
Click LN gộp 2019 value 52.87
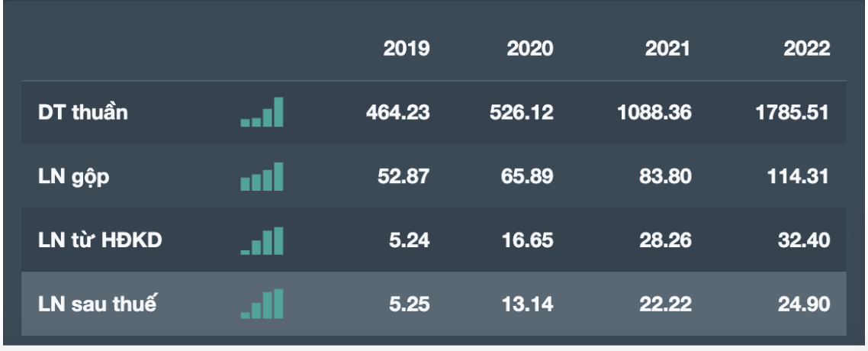pos(403,177)
